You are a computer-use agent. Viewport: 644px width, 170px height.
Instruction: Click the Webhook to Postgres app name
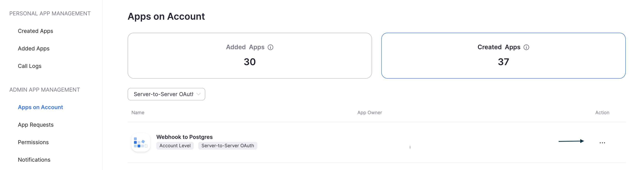[185, 137]
